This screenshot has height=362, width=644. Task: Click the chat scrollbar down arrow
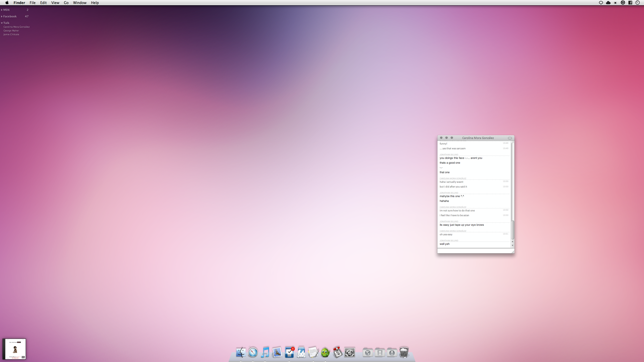coord(512,245)
